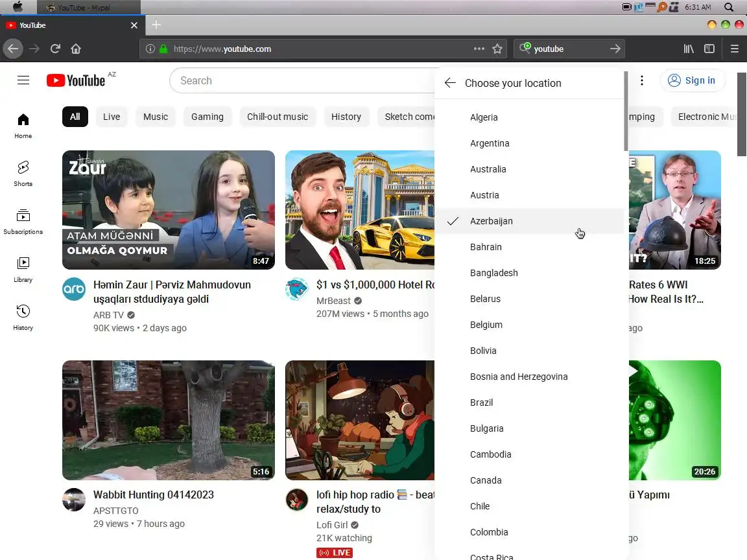The height and width of the screenshot is (560, 747).
Task: Open Library from the sidebar
Action: [23, 270]
